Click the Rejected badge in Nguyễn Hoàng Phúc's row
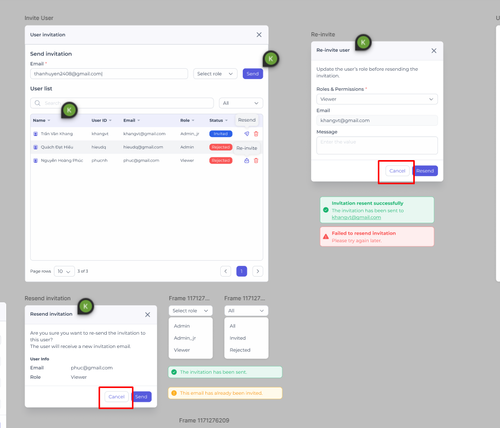This screenshot has width=500, height=428. pyautogui.click(x=221, y=160)
